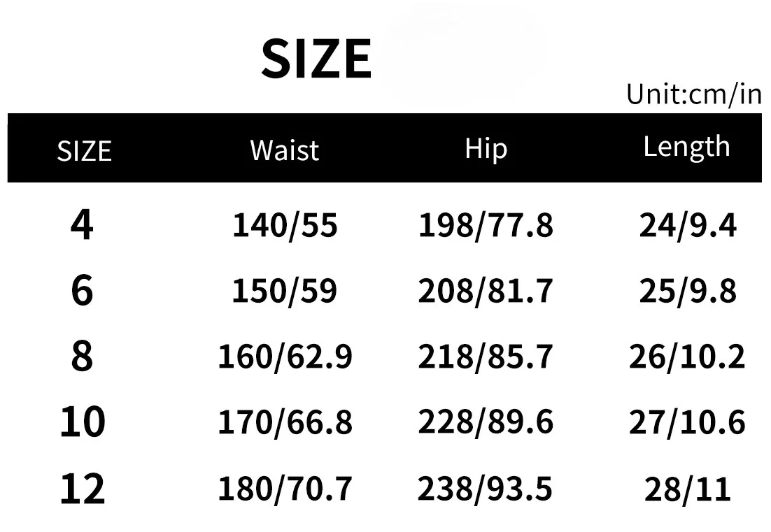Click the Unit:cm/in label
771x532 pixels.
tap(694, 94)
